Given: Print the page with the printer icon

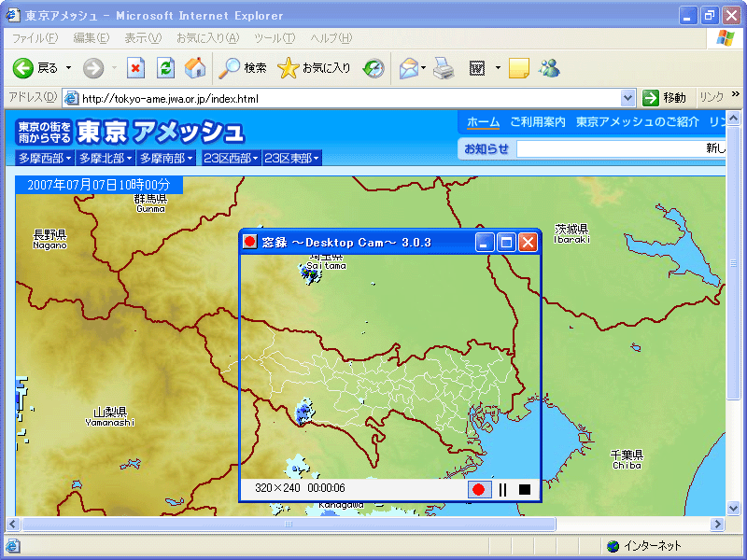Looking at the screenshot, I should (x=444, y=68).
